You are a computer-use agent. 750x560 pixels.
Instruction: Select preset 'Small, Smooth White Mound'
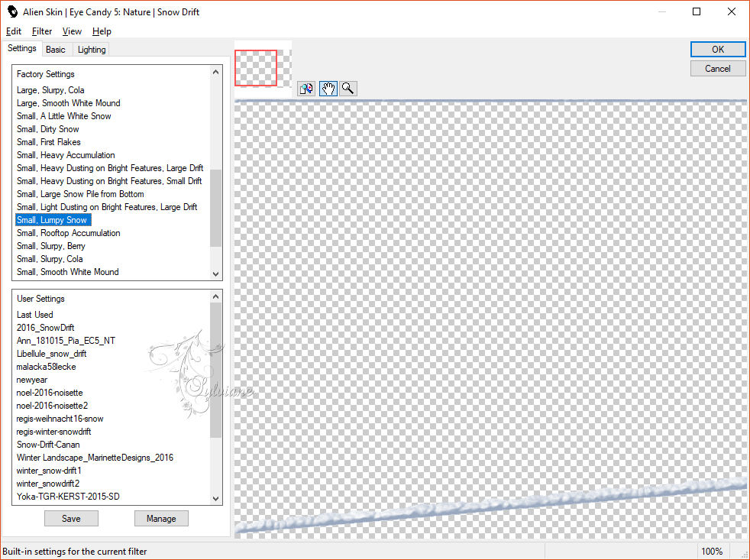67,271
